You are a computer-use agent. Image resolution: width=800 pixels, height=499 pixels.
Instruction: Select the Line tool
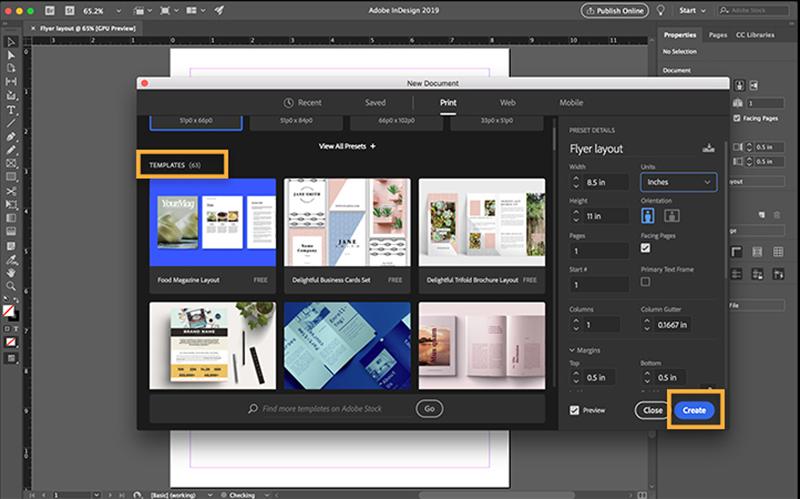point(11,123)
